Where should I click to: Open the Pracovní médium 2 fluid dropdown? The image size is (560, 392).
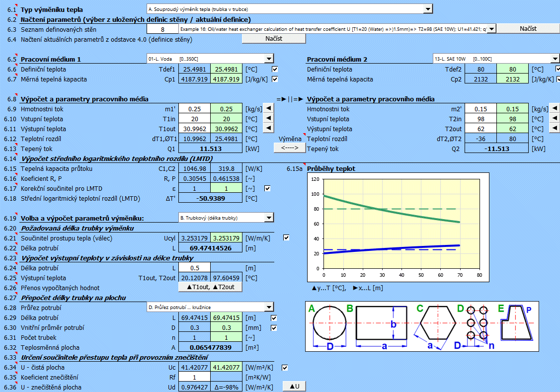pos(555,59)
